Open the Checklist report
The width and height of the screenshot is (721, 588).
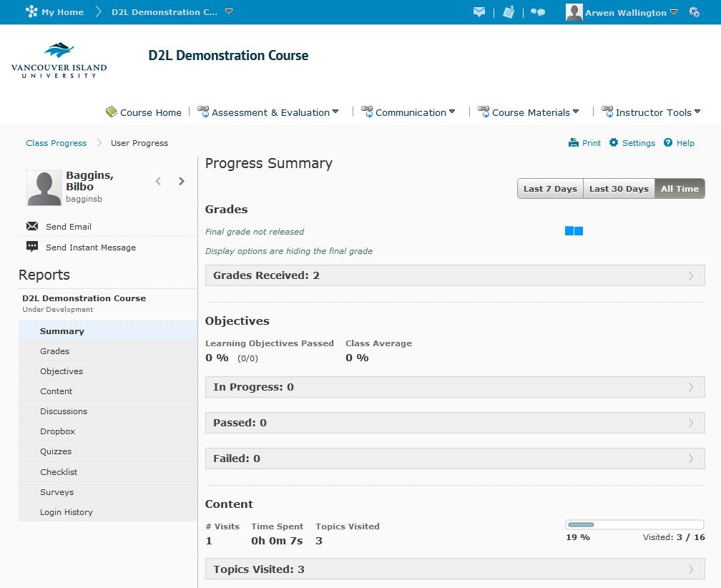108,472
